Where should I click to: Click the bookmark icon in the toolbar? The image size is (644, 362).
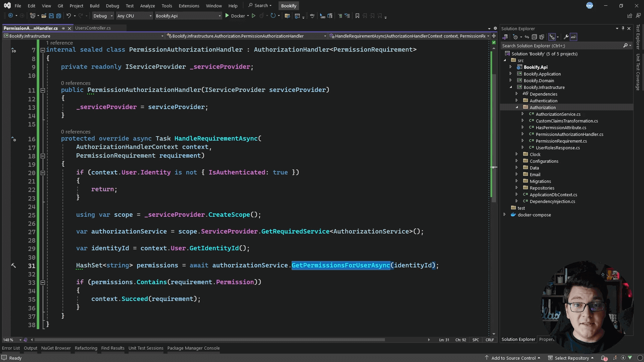point(357,16)
